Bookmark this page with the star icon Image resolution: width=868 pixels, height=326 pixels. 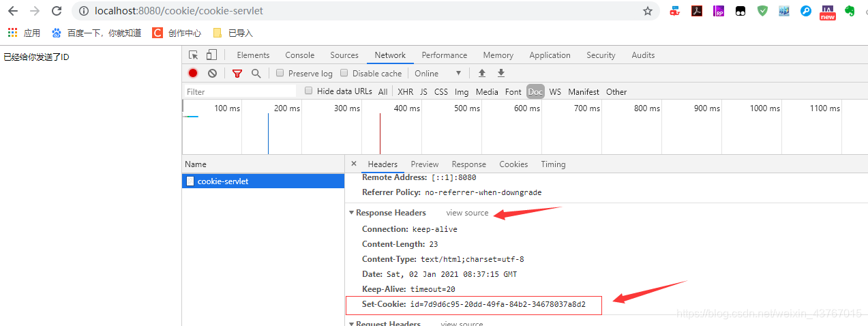pyautogui.click(x=648, y=11)
